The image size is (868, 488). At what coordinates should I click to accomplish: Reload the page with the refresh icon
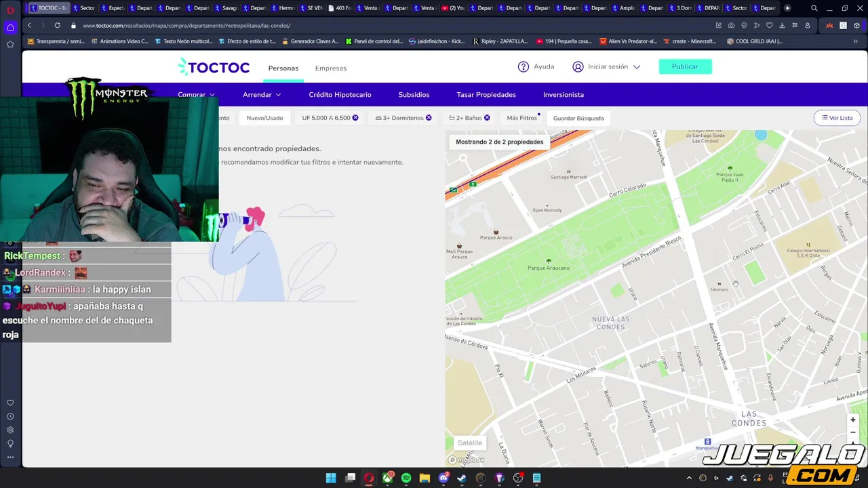[x=57, y=25]
